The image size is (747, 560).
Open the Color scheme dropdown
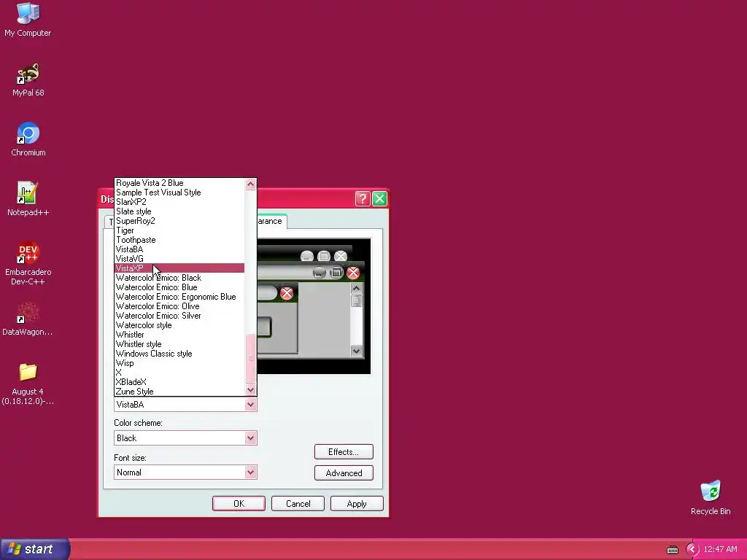tap(251, 438)
